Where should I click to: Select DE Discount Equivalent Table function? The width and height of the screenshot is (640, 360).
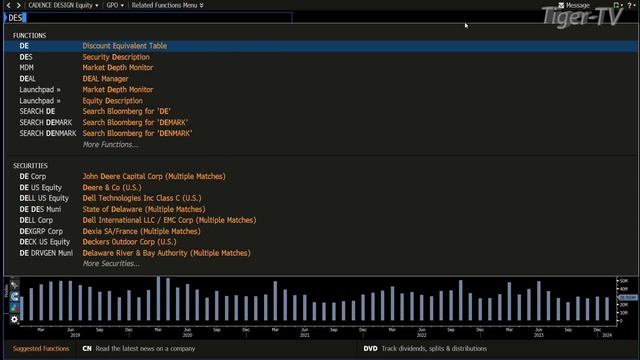tap(320, 46)
